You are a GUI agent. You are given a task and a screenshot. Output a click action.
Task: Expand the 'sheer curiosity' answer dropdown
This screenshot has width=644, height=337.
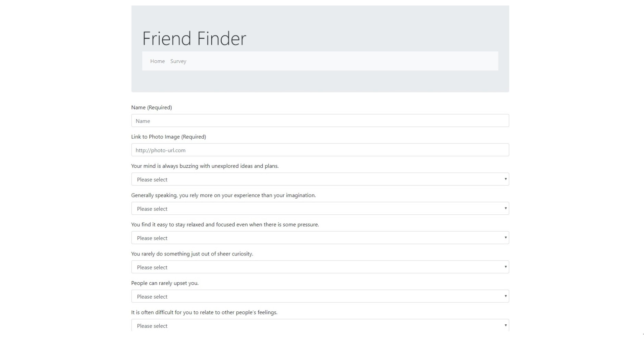tap(320, 267)
